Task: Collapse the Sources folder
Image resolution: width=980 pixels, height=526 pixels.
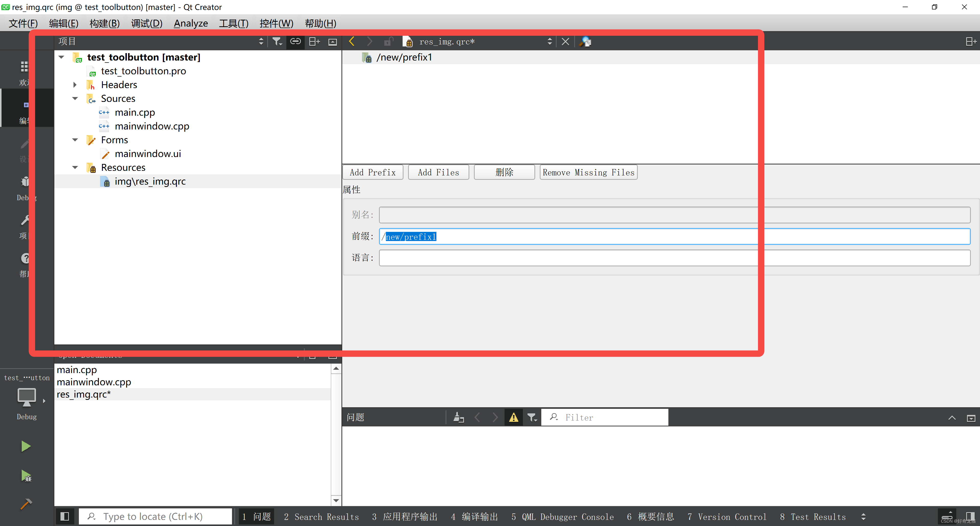Action: pyautogui.click(x=75, y=99)
